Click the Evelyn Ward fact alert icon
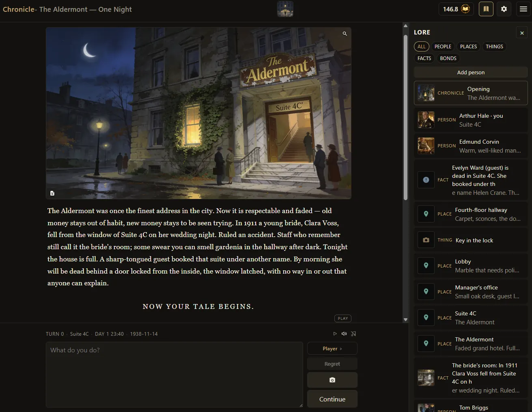The image size is (532, 412). click(x=426, y=180)
